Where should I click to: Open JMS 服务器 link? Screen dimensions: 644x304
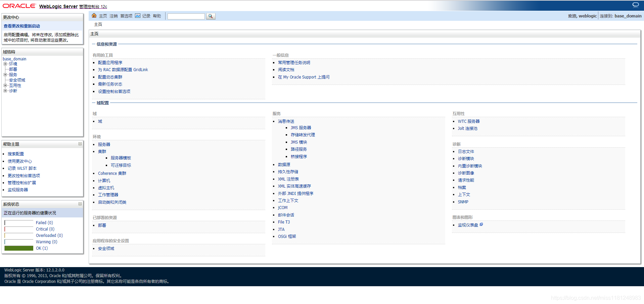(x=301, y=128)
